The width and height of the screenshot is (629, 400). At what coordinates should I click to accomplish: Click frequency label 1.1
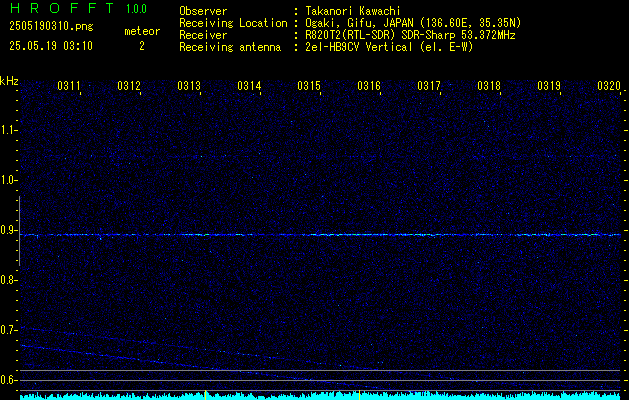[9, 130]
